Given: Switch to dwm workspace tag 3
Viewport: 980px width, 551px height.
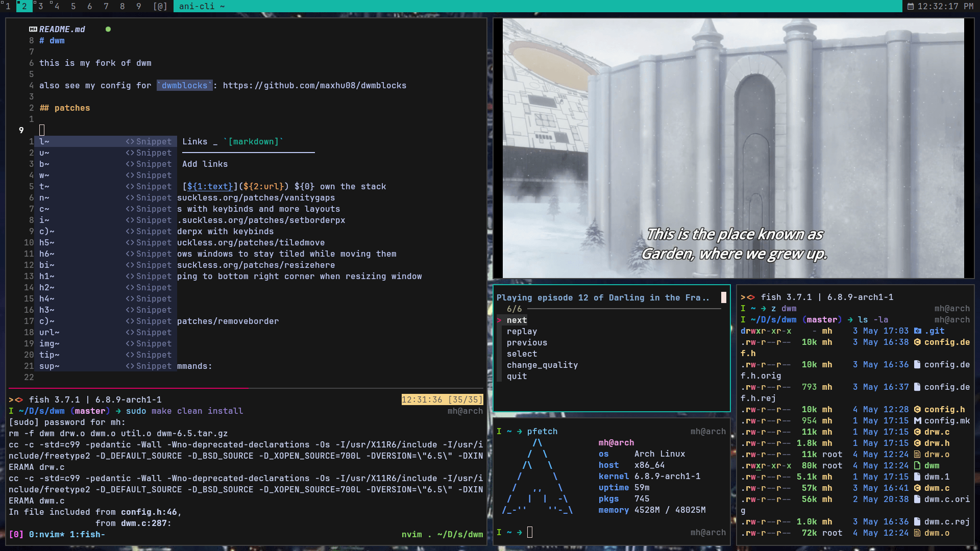Looking at the screenshot, I should tap(40, 6).
